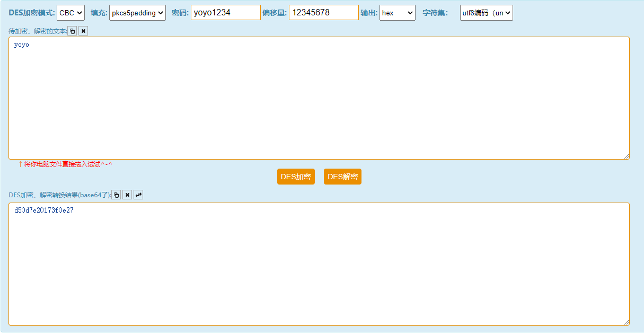This screenshot has width=644, height=333.
Task: Click the yoyo text in the input box
Action: coord(20,45)
